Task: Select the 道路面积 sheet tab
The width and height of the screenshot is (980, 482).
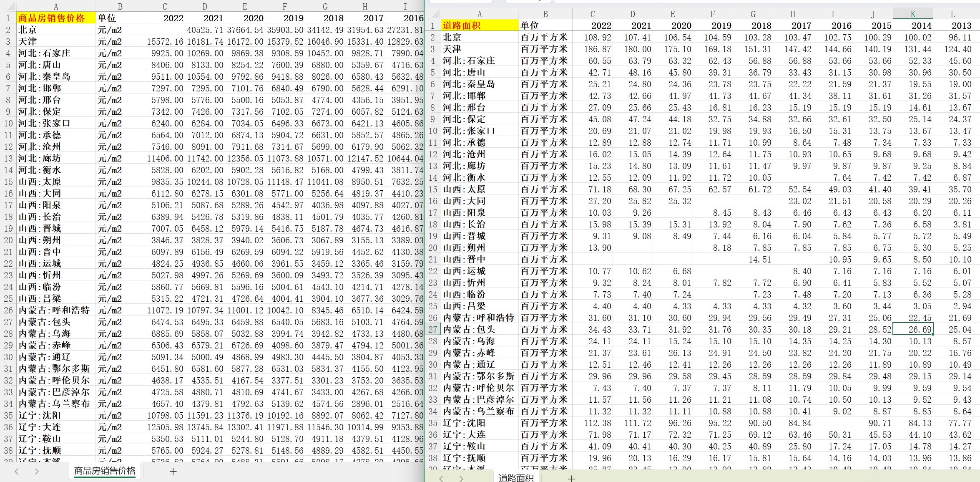Action: (516, 478)
